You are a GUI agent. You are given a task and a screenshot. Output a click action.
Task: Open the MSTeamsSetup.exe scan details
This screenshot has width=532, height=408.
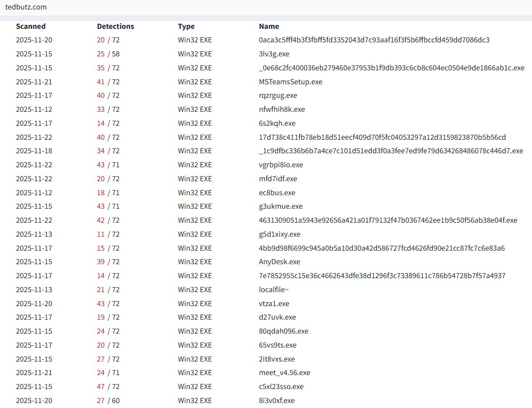pos(291,82)
